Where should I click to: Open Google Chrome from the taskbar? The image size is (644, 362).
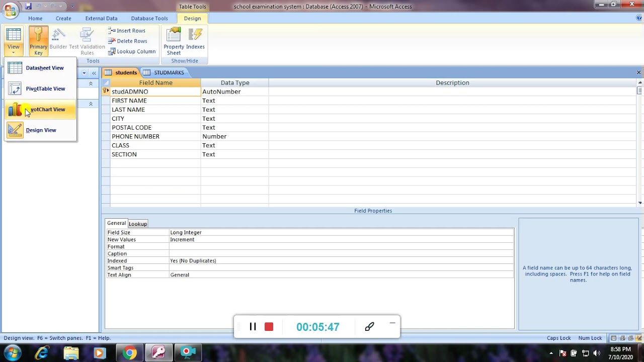130,353
